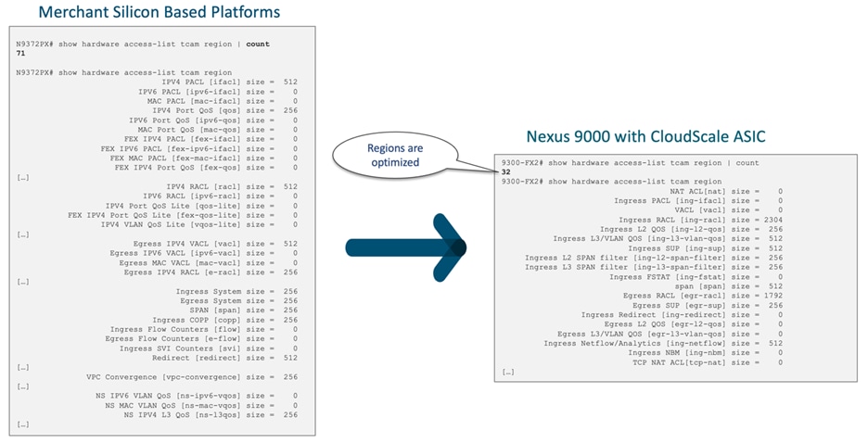The width and height of the screenshot is (868, 443).
Task: Click "Ingress L3/VLAN QOS [ing-l3-vlan-qos]" line
Action: coord(669,239)
